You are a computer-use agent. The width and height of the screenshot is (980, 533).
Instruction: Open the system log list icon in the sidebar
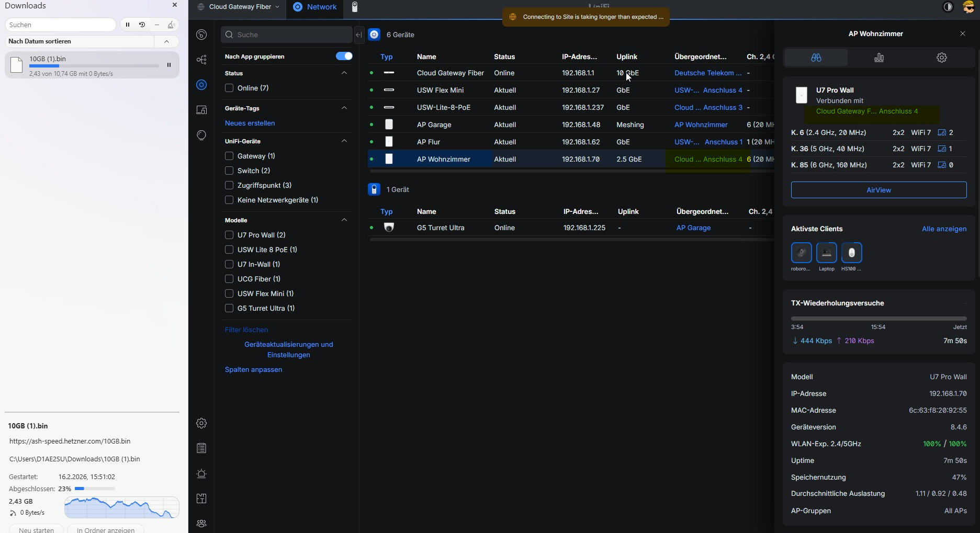[201, 448]
